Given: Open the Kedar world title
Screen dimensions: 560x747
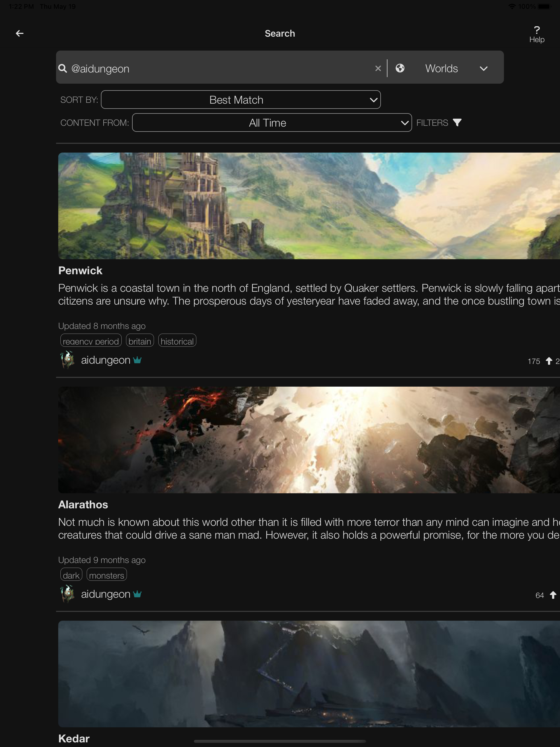Looking at the screenshot, I should click(x=74, y=739).
